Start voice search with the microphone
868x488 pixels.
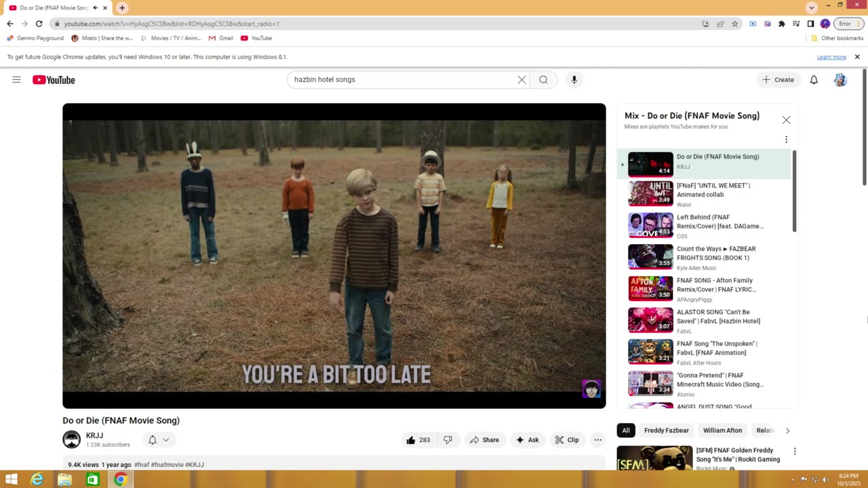pos(574,80)
